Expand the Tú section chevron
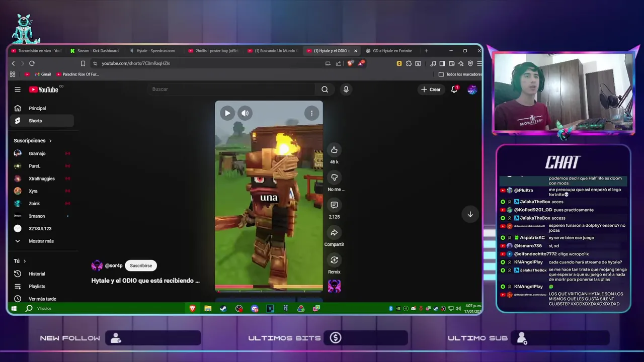The image size is (644, 362). click(24, 261)
